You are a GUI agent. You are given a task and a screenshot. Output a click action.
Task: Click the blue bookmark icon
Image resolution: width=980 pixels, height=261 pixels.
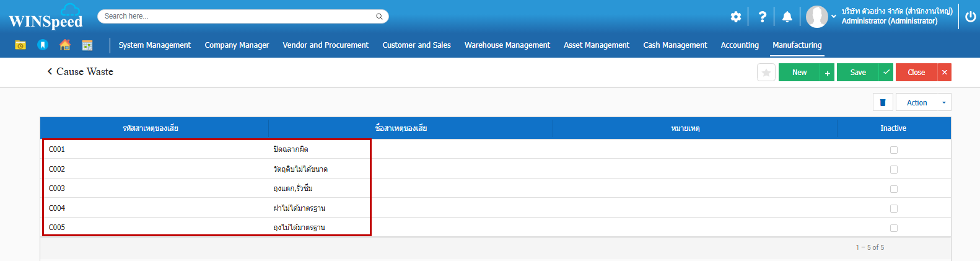(43, 45)
